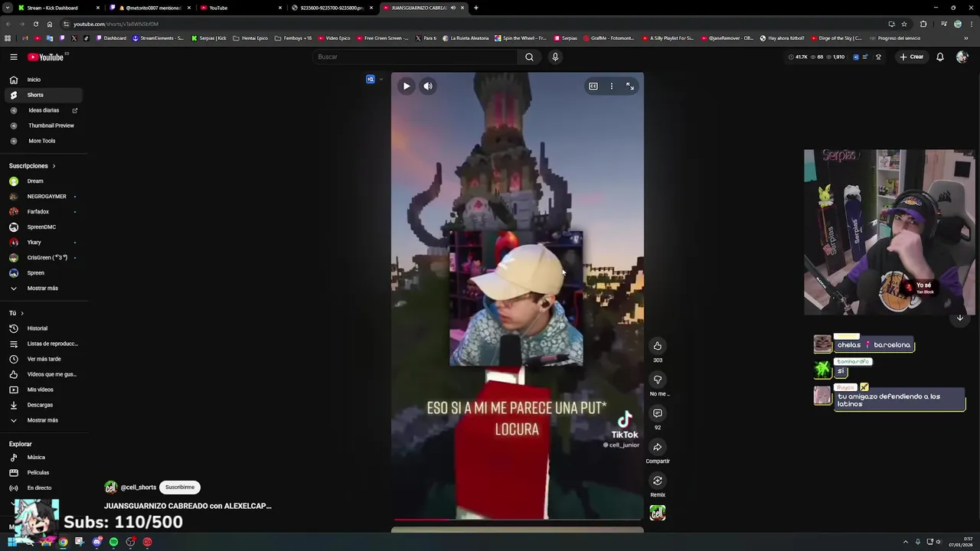
Task: Bookmark this page with the star
Action: (904, 24)
